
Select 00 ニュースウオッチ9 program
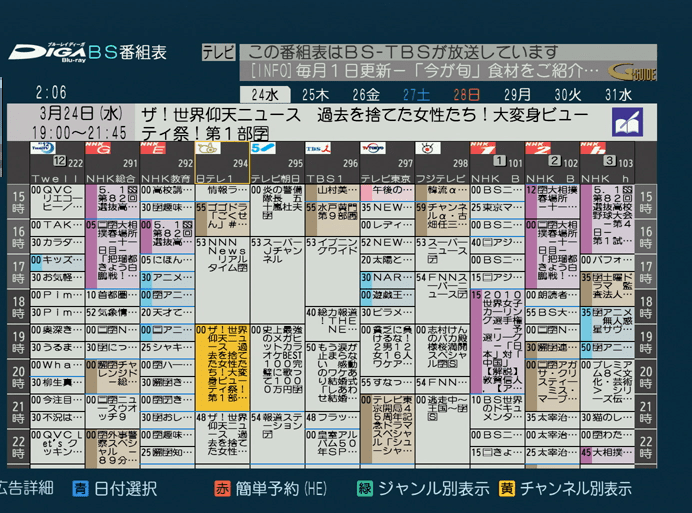pyautogui.click(x=112, y=411)
